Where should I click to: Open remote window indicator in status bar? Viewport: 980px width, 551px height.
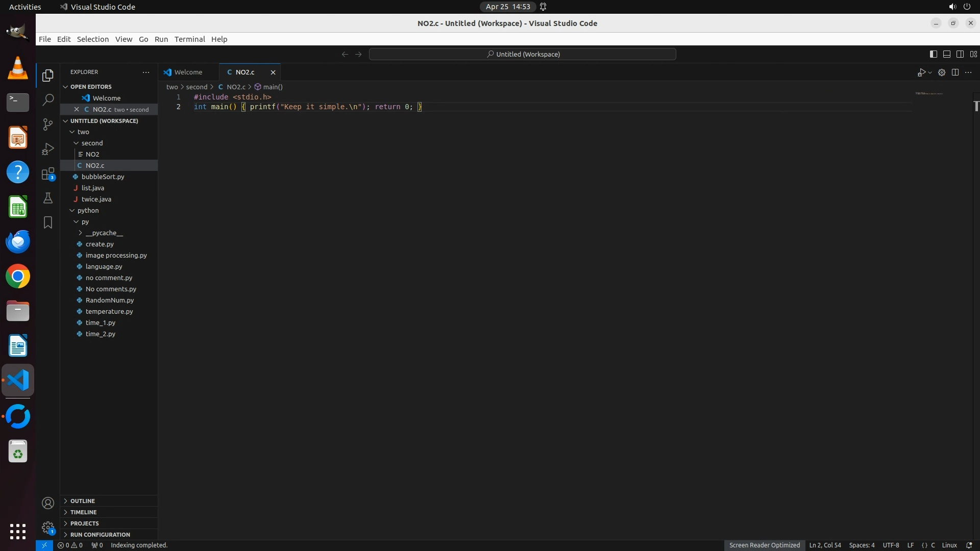click(x=44, y=545)
